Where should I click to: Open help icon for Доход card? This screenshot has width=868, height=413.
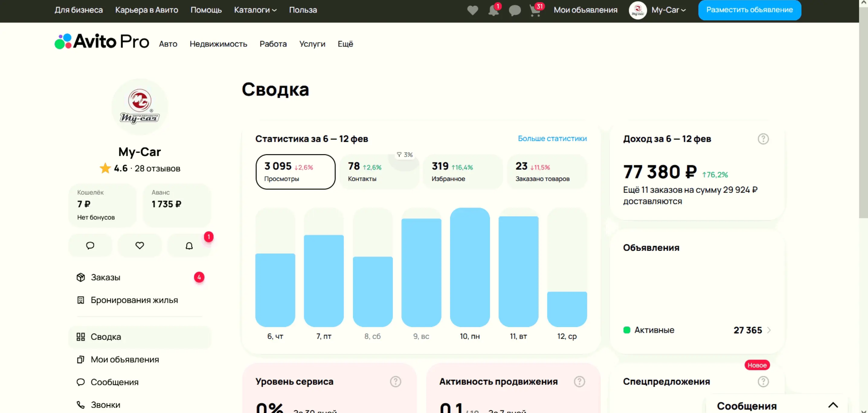pos(763,139)
